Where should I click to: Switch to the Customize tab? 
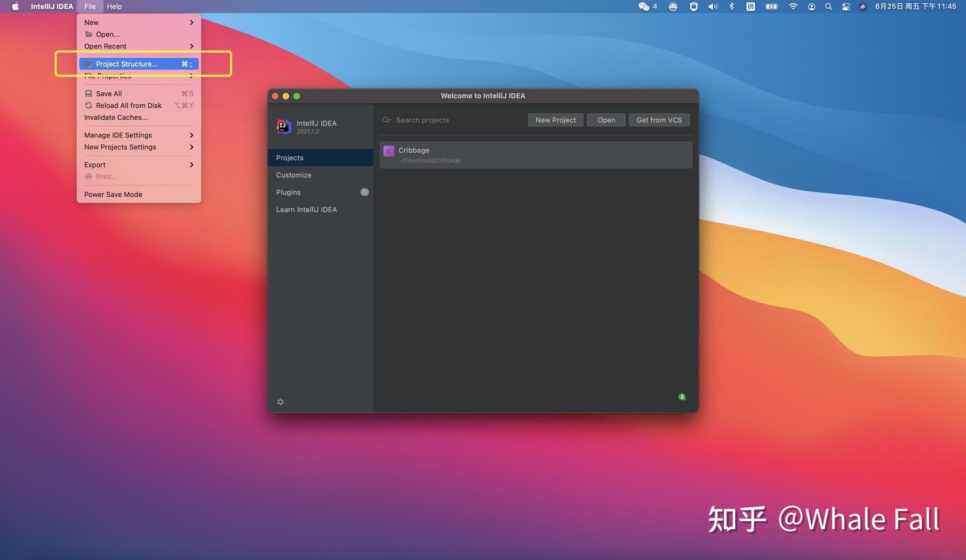(x=294, y=175)
